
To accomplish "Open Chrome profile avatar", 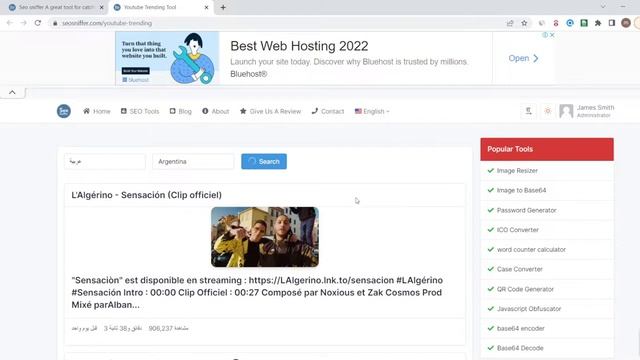I will click(x=626, y=23).
